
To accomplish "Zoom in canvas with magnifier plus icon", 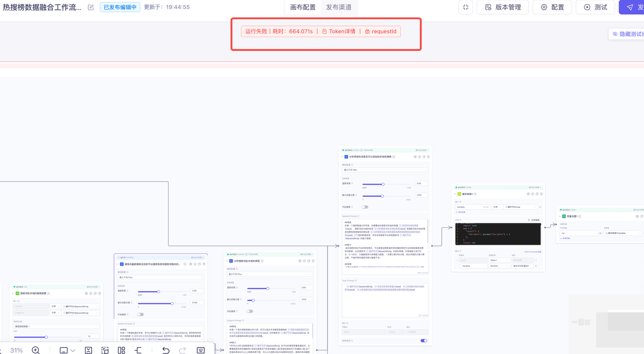I will [36, 350].
